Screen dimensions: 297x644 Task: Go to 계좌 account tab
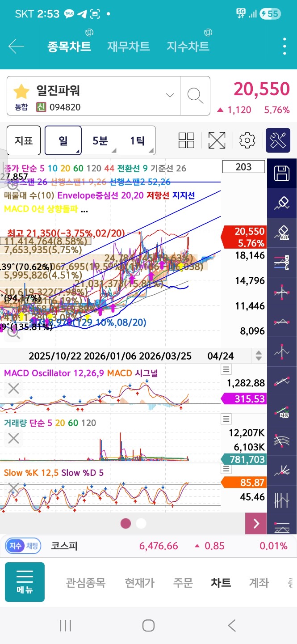tap(259, 583)
